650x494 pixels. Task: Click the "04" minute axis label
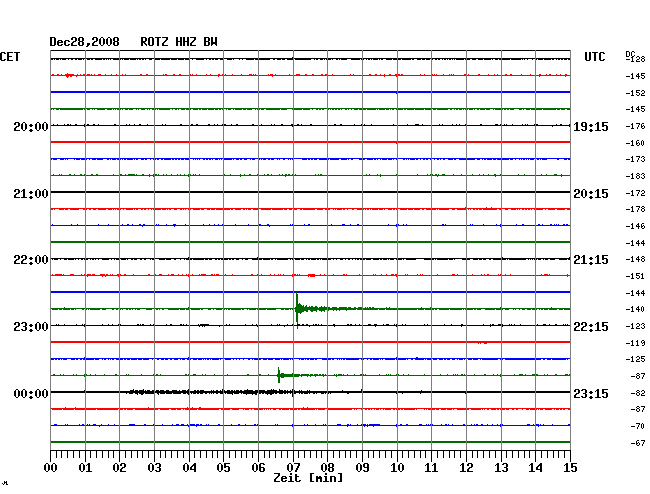(x=189, y=468)
